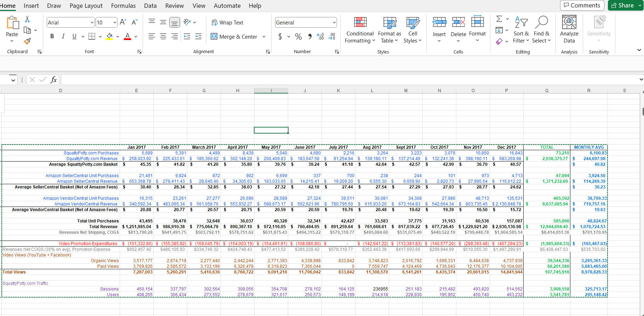The image size is (644, 316).
Task: Click the orientation text angle icon
Action: (x=187, y=22)
